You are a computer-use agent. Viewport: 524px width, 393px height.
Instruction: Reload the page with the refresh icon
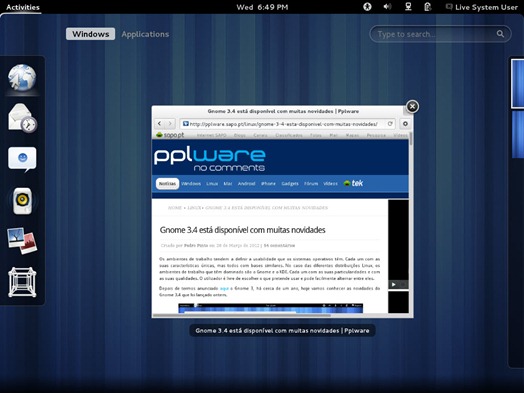pos(390,124)
